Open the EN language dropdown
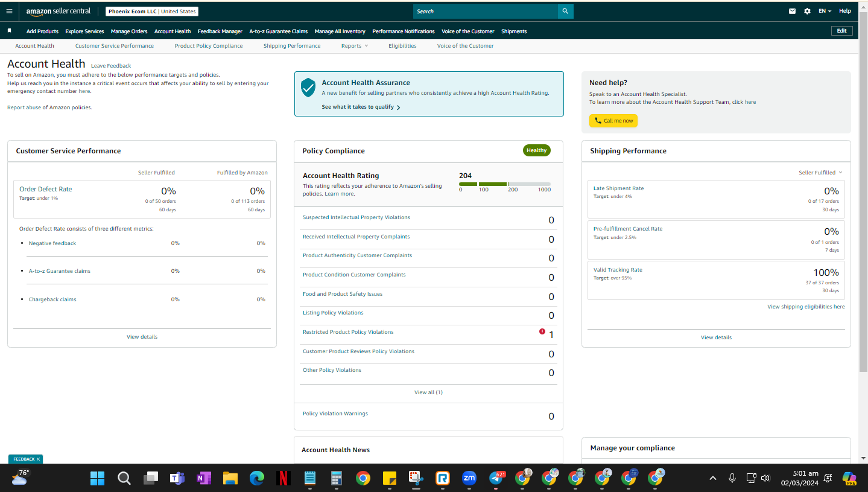Image resolution: width=868 pixels, height=492 pixels. coord(825,11)
